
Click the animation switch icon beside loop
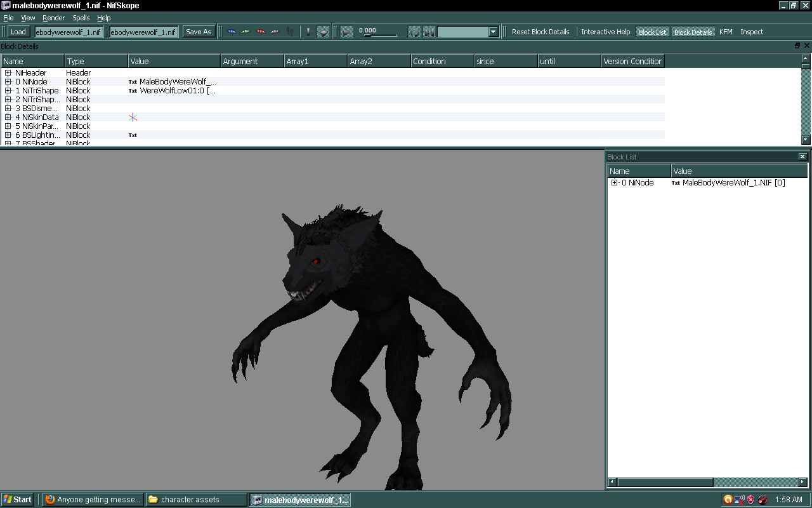(x=429, y=32)
